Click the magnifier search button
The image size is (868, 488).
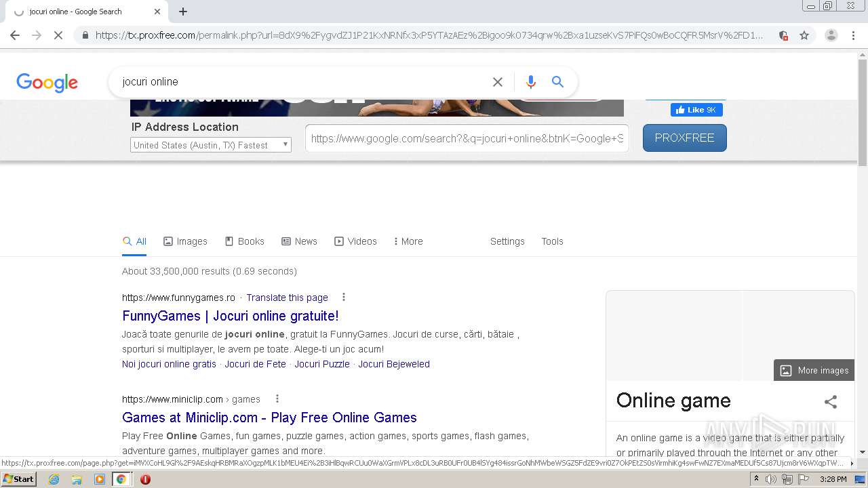(557, 82)
